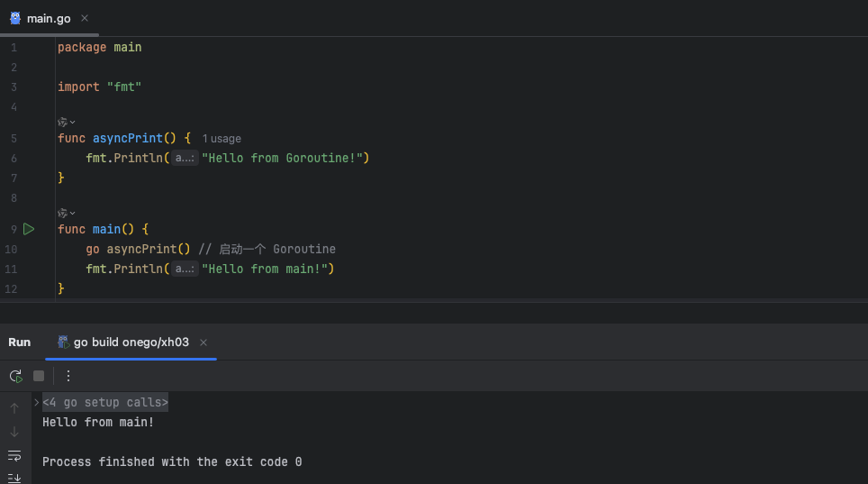Click "Hello from main!" console output
This screenshot has width=868, height=484.
(98, 423)
